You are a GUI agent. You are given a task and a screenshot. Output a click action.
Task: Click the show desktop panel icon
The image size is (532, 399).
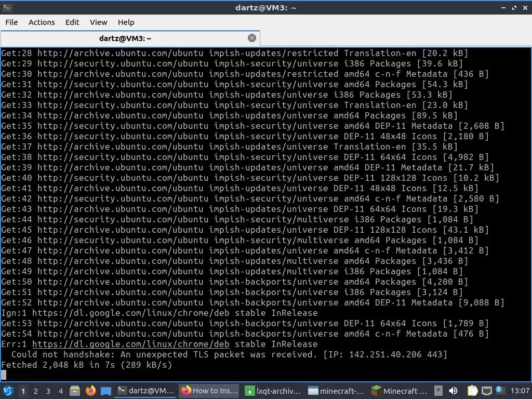coord(106,391)
